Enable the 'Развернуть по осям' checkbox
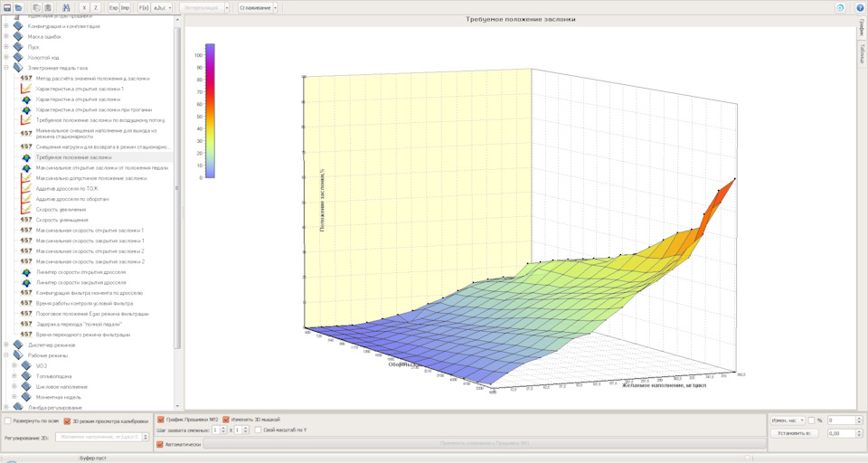This screenshot has width=868, height=463. pyautogui.click(x=7, y=420)
